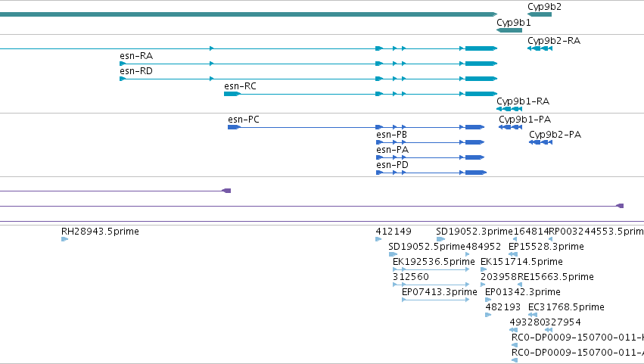Click the 412149 arrow glyph

coord(378,239)
